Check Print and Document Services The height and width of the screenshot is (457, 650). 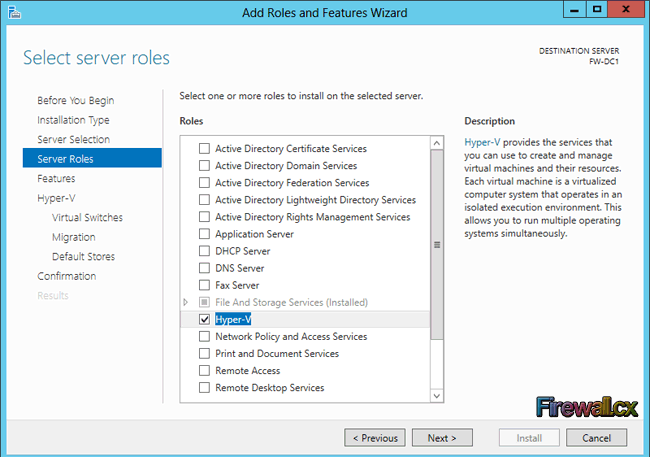(204, 353)
